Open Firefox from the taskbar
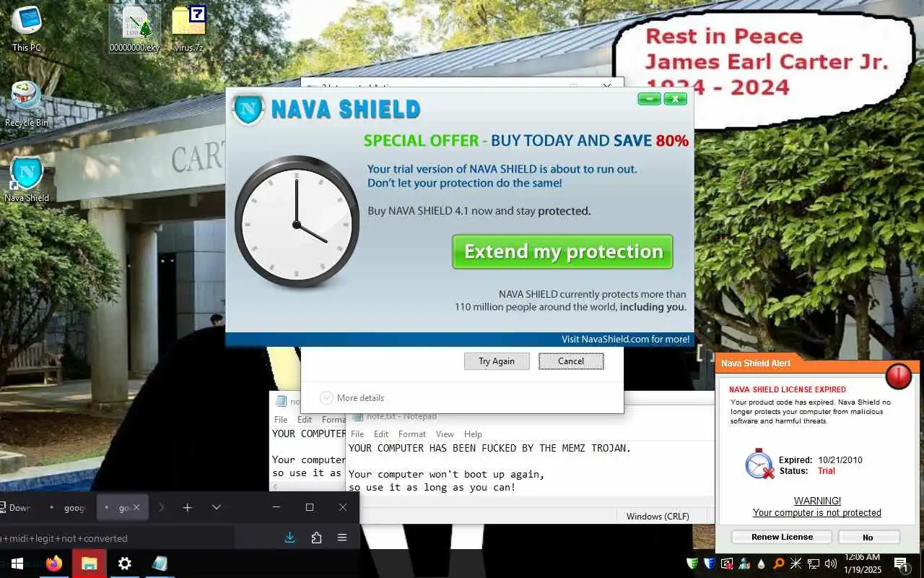924x578 pixels. pyautogui.click(x=54, y=564)
